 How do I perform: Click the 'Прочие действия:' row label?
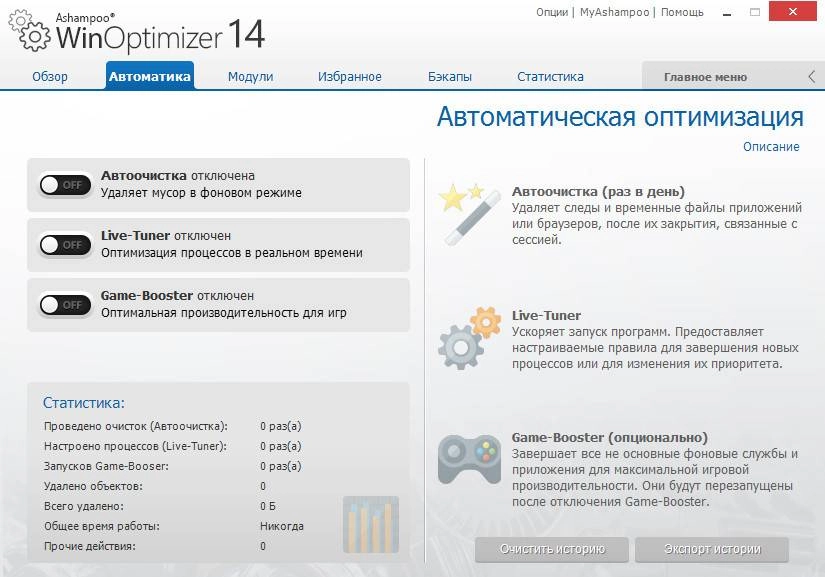point(89,546)
